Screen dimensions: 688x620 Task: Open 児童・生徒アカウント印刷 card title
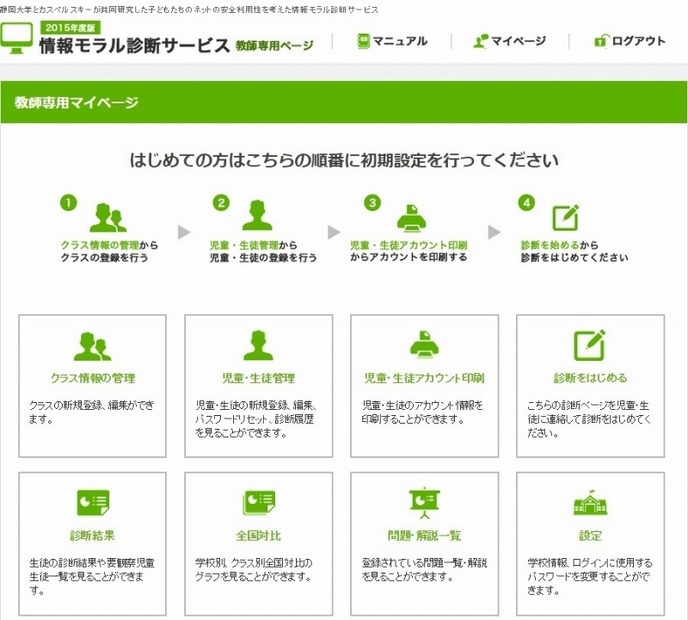coord(424,378)
